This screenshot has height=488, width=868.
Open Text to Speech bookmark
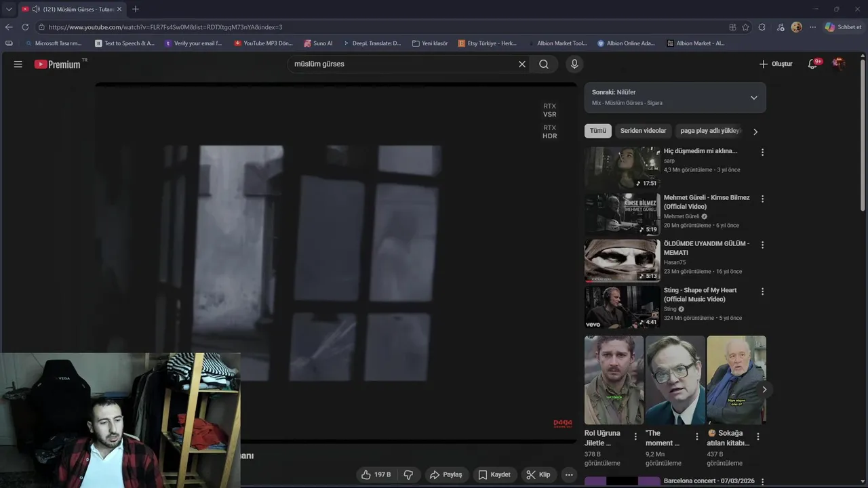click(x=125, y=43)
